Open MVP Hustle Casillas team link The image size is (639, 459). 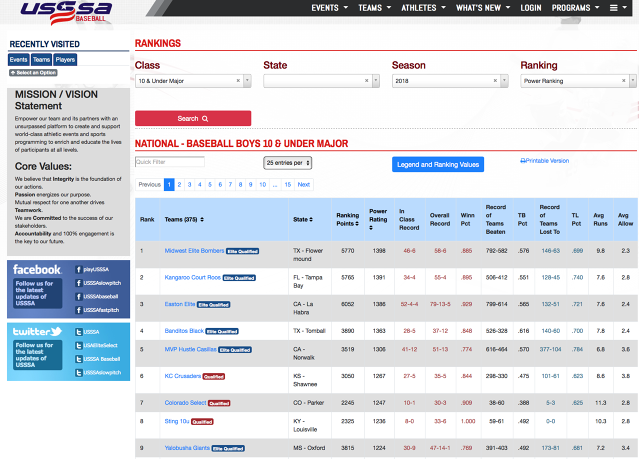point(191,349)
